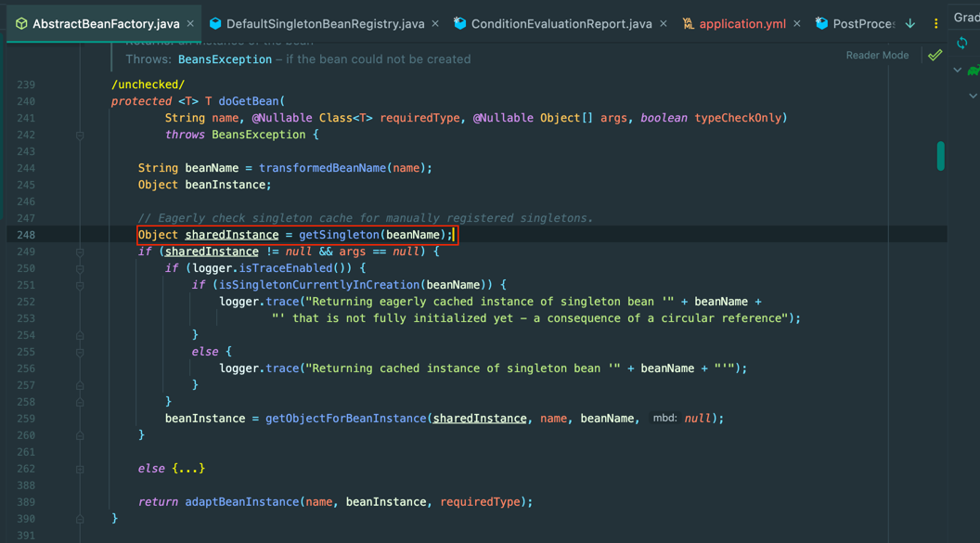Click the mbd: parameter hint
Screen dimensions: 980x543
click(x=665, y=418)
